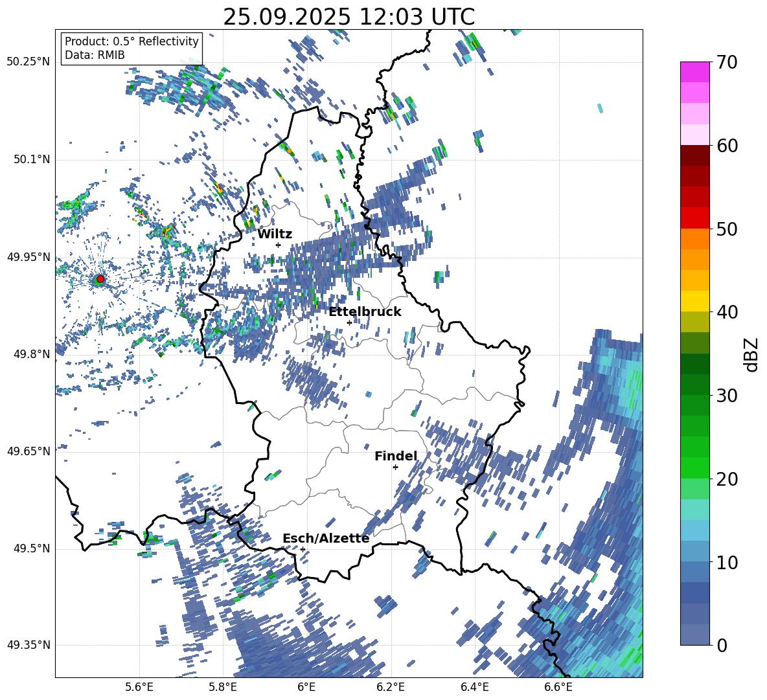Click the 50.1°N latitude label
The width and height of the screenshot is (767, 700).
click(x=32, y=160)
